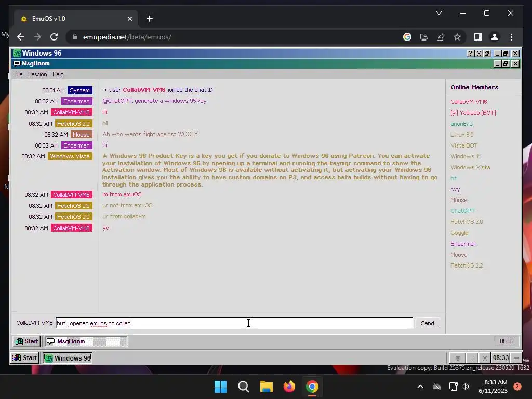Image resolution: width=532 pixels, height=399 pixels.
Task: Open Windows 96 in new window icon
Action: (x=487, y=54)
